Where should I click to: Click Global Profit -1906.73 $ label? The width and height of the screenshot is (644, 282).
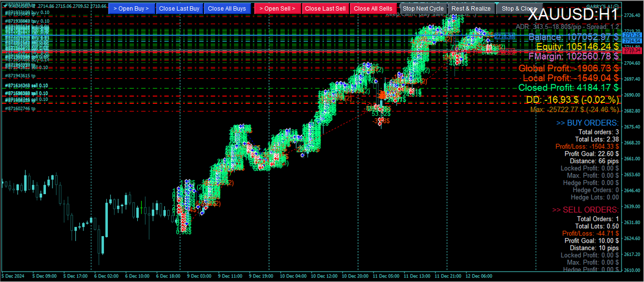(569, 68)
